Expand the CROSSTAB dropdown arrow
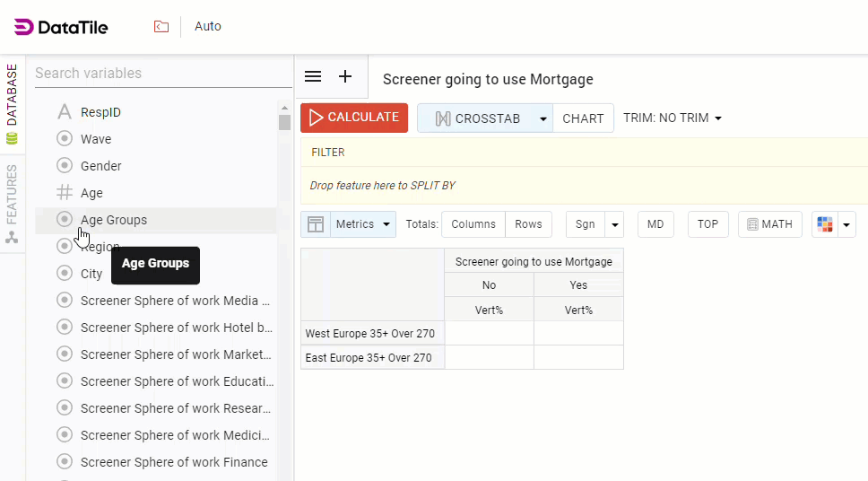868x481 pixels. [x=542, y=118]
